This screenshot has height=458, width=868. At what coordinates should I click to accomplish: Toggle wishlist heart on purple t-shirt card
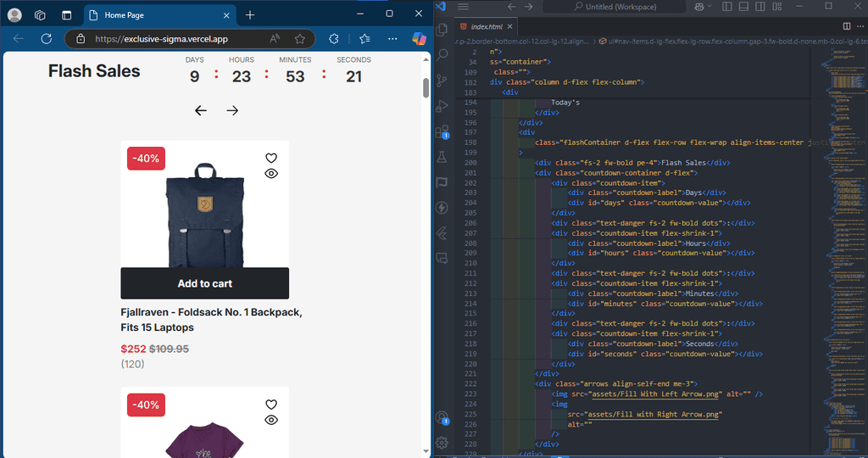pyautogui.click(x=270, y=405)
